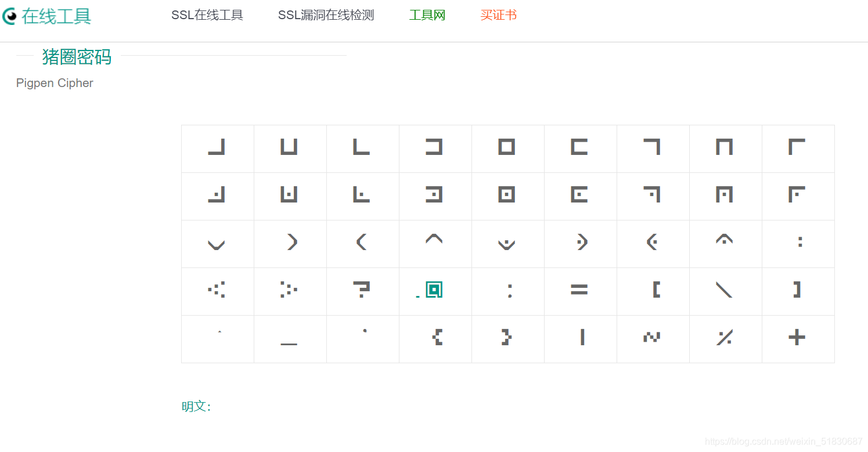Choose the undotted bracket symbol open to the left

tap(434, 147)
